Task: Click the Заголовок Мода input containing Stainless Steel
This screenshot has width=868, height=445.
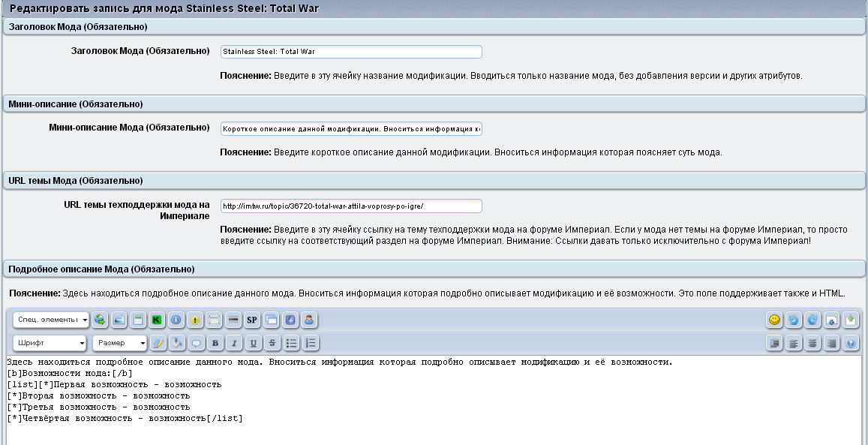Action: [351, 52]
